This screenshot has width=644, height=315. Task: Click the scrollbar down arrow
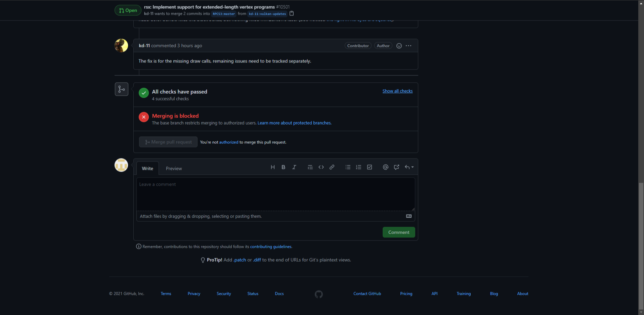[641, 312]
